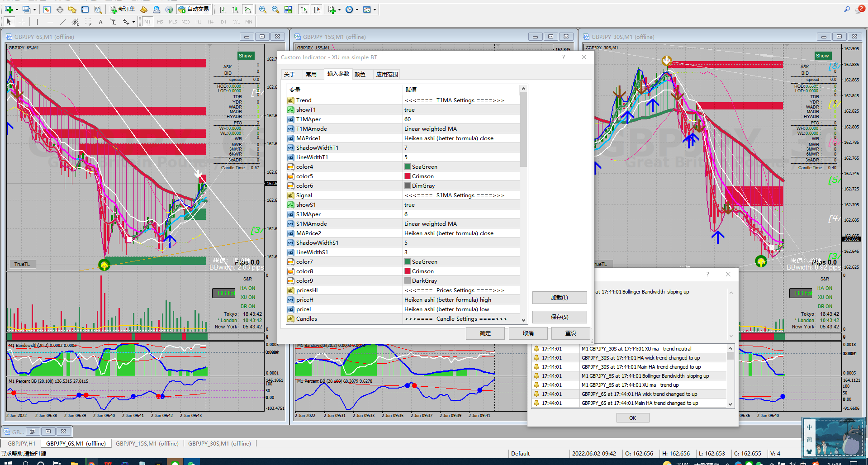Screen dimensions: 868x465
Task: Switch chart to candlestick mode
Action: point(235,9)
